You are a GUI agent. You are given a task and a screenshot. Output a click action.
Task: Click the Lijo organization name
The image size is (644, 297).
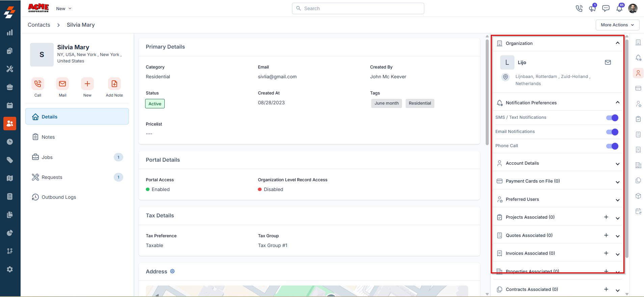pyautogui.click(x=522, y=62)
